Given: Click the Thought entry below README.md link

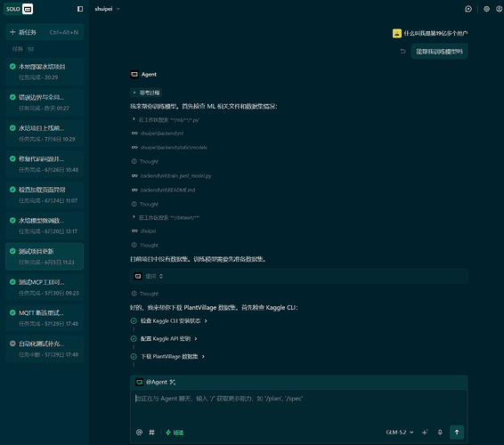Looking at the screenshot, I should [x=145, y=204].
